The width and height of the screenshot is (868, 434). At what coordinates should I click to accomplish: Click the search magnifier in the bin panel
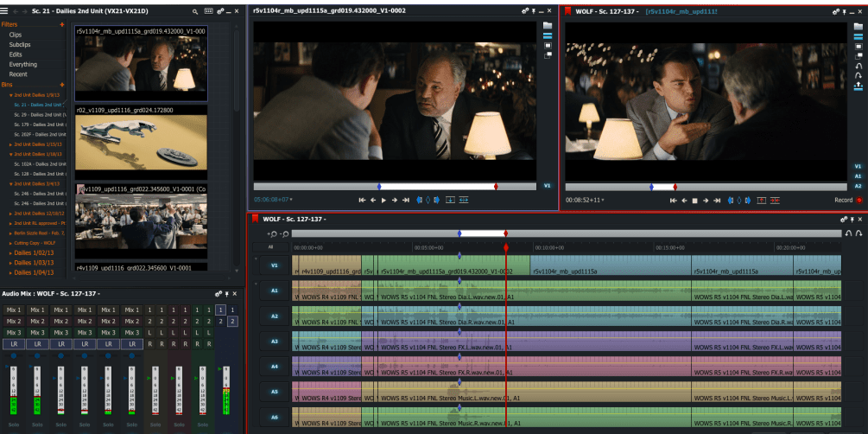(195, 11)
